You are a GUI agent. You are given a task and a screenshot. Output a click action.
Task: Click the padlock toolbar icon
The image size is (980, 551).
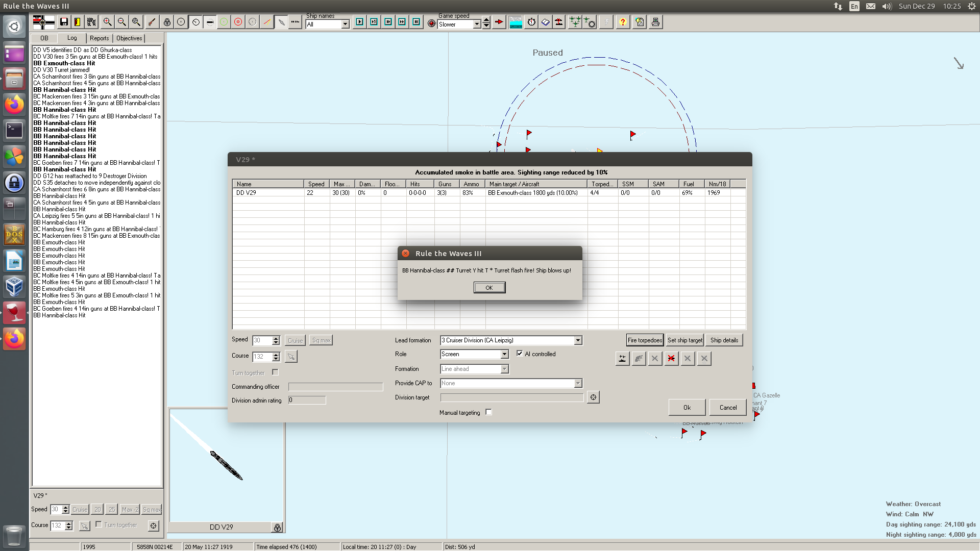coord(167,22)
